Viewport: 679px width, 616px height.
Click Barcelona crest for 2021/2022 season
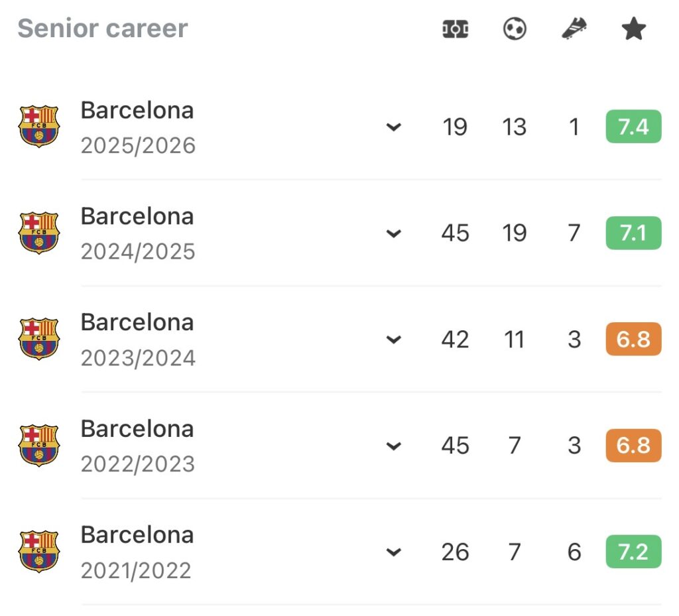38,552
